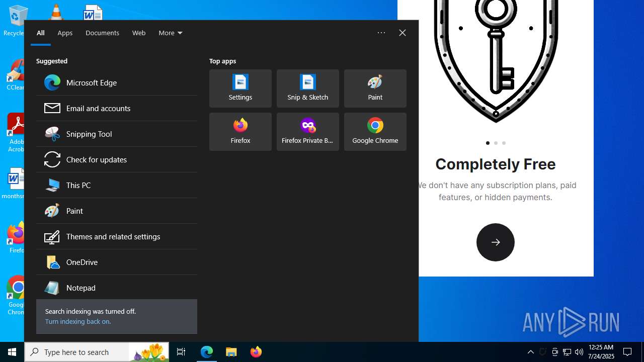Click the next arrow round button
The height and width of the screenshot is (362, 644).
click(496, 242)
